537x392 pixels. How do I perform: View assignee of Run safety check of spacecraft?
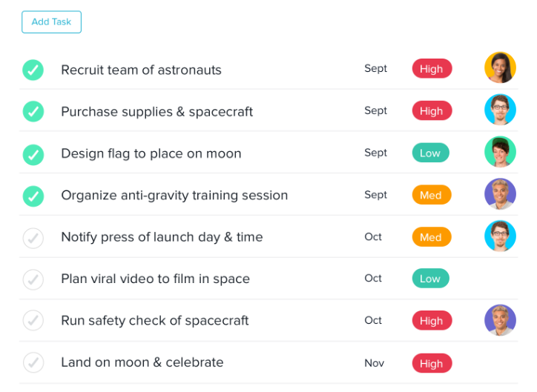point(500,320)
